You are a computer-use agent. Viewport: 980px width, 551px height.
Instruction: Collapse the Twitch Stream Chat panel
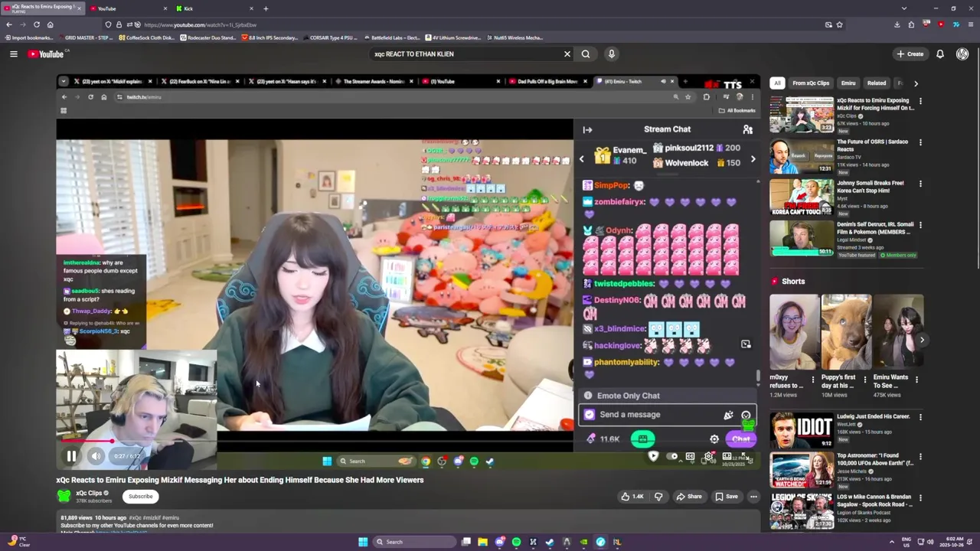tap(587, 129)
